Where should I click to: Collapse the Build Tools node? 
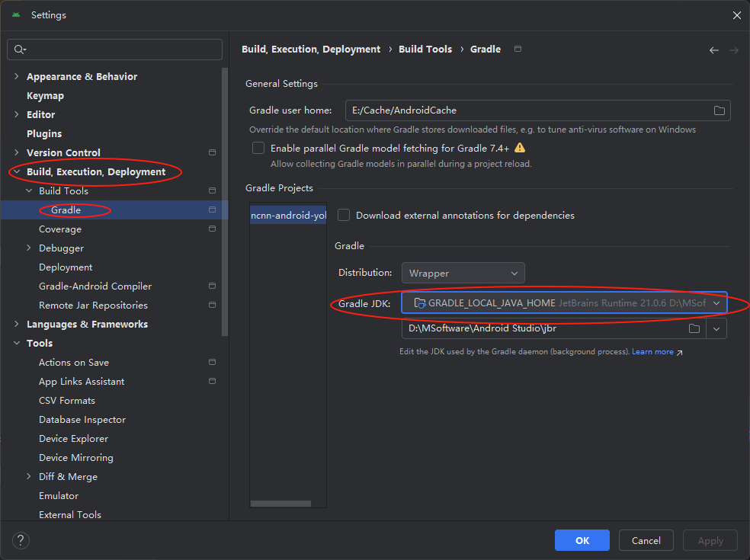tap(29, 190)
